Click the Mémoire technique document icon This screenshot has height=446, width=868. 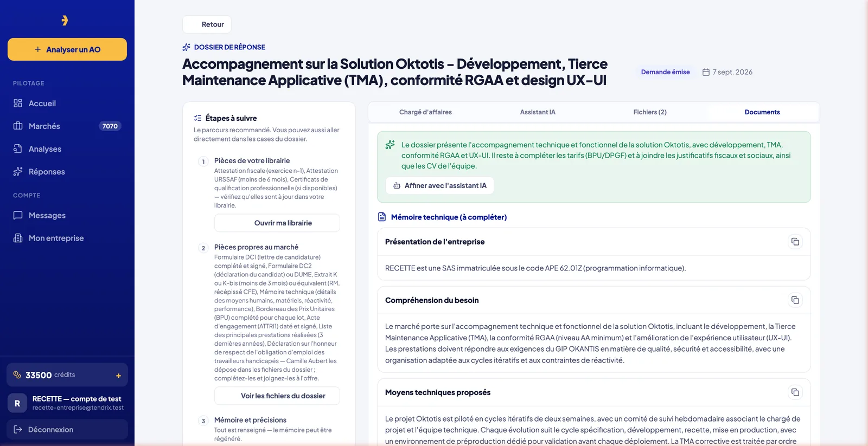pyautogui.click(x=382, y=217)
